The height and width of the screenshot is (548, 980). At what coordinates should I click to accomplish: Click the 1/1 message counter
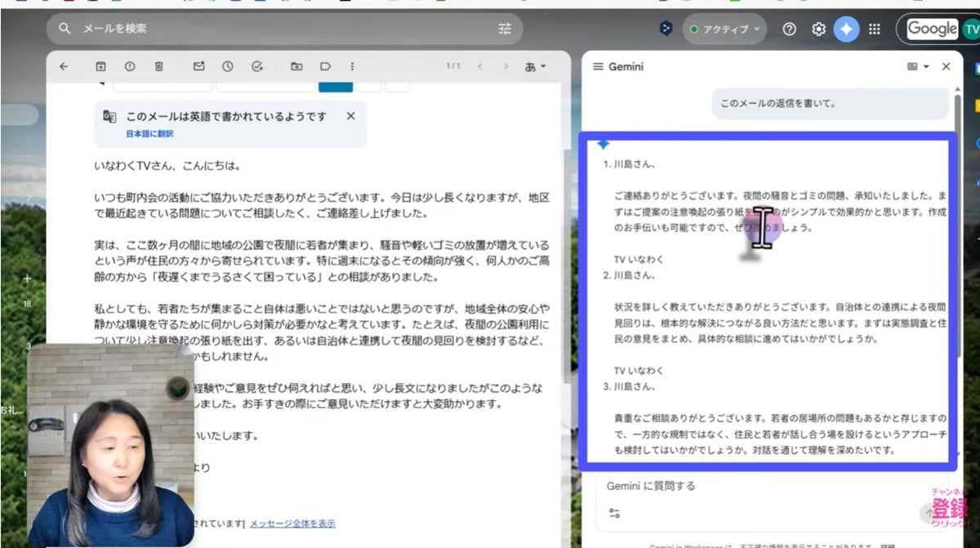point(453,67)
